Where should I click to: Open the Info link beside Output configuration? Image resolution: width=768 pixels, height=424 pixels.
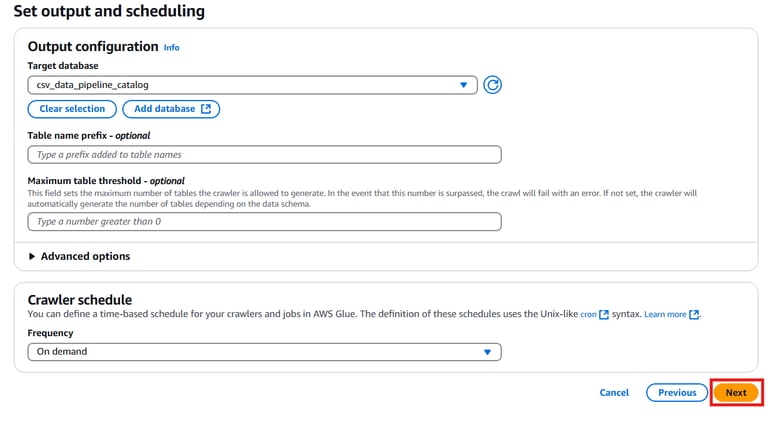tap(172, 47)
